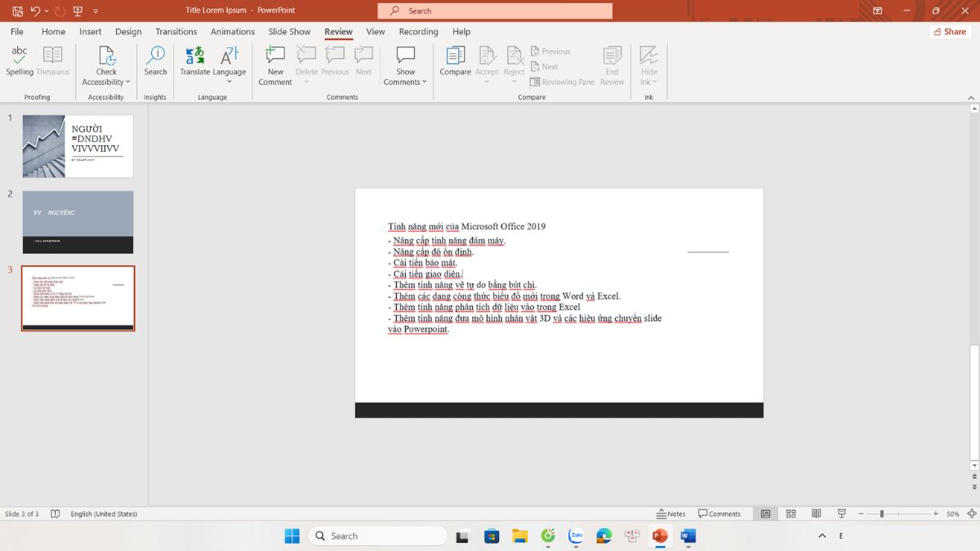Open the File menu

click(x=17, y=32)
